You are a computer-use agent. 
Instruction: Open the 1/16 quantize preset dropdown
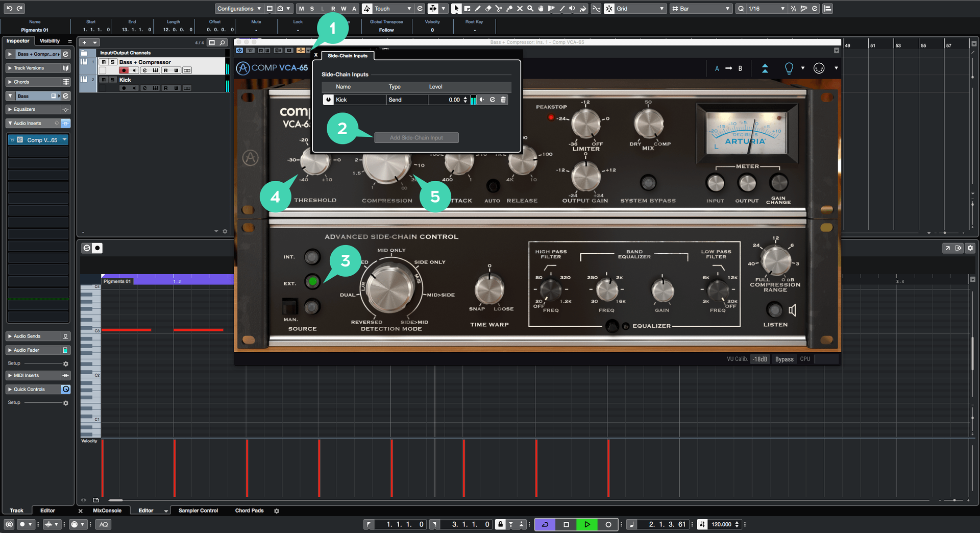pos(766,9)
